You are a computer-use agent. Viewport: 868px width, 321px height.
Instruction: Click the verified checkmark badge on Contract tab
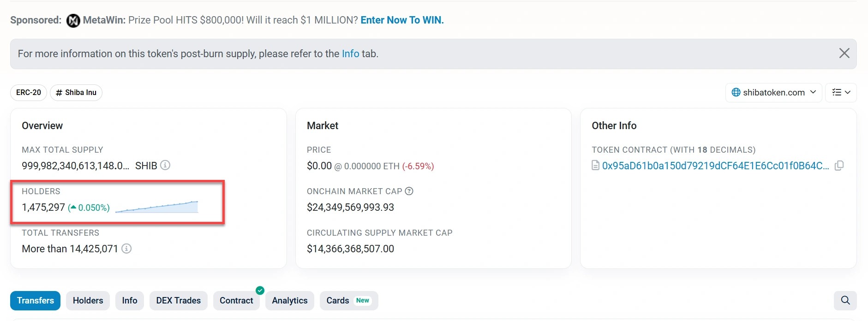click(x=260, y=290)
